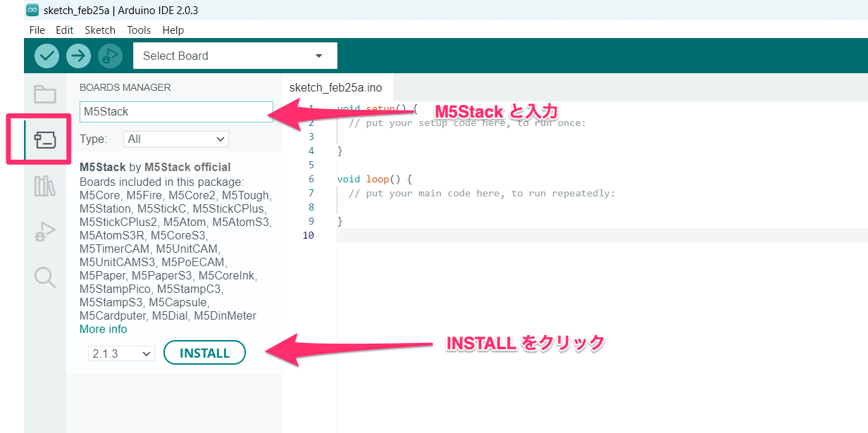The height and width of the screenshot is (433, 868).
Task: Click the Verify sketch checkmark icon
Action: click(46, 55)
